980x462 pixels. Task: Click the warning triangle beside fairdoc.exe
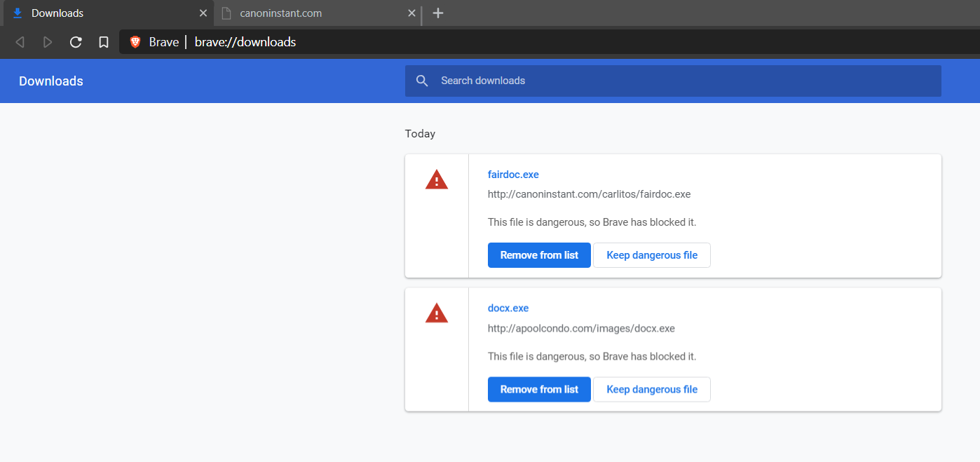pyautogui.click(x=436, y=180)
